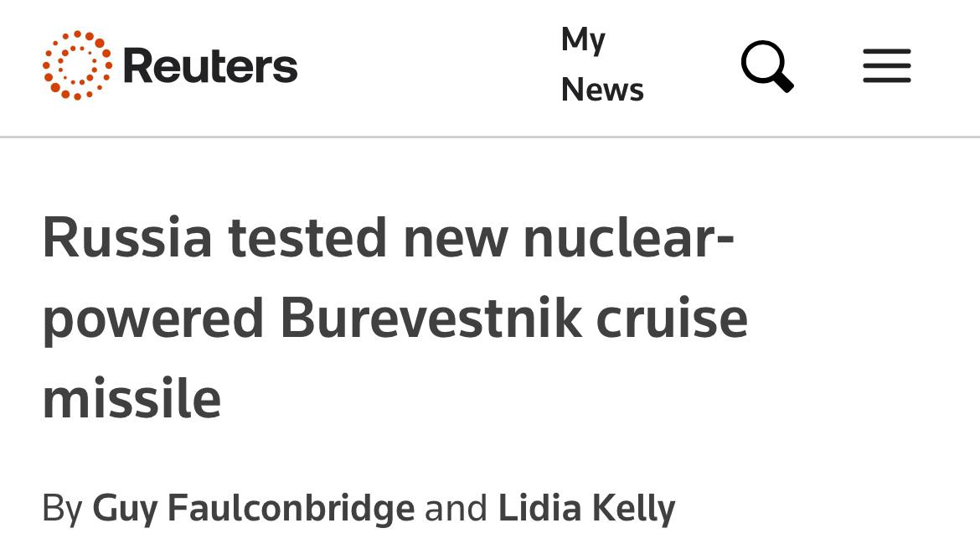The height and width of the screenshot is (549, 980).
Task: Click the word "and" between author names
Action: tap(456, 508)
